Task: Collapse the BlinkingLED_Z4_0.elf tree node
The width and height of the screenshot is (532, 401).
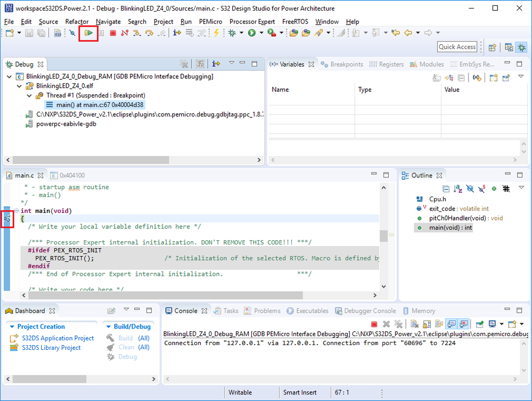Action: coord(19,86)
